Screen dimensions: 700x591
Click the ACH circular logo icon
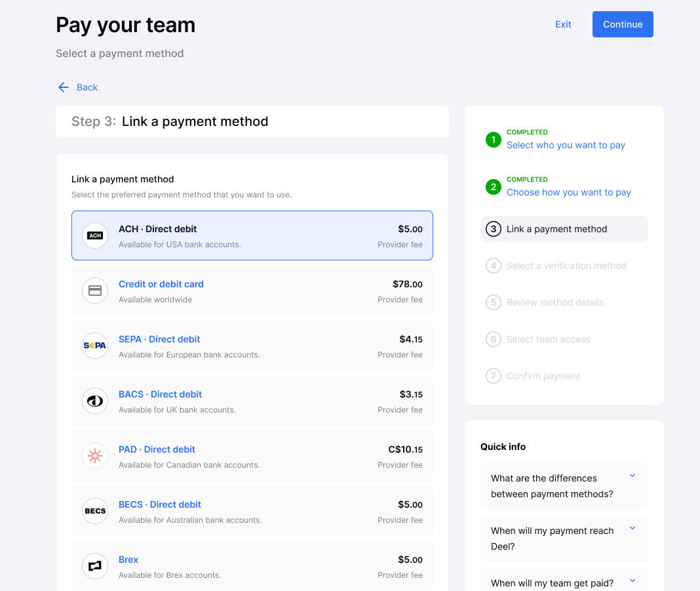[95, 235]
